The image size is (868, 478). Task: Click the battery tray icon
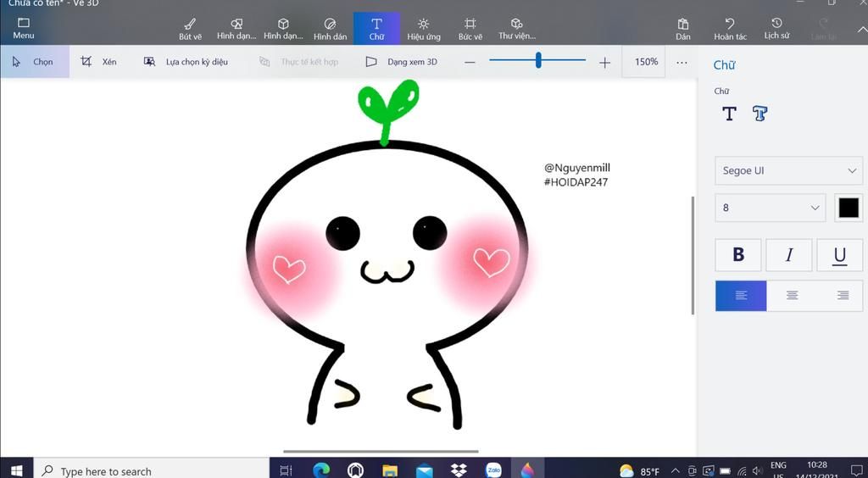[725, 471]
